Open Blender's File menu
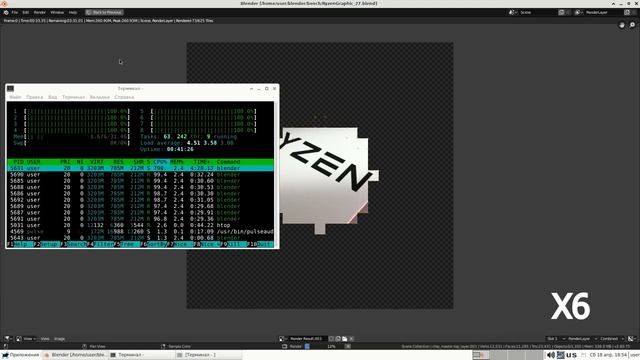 click(x=15, y=12)
